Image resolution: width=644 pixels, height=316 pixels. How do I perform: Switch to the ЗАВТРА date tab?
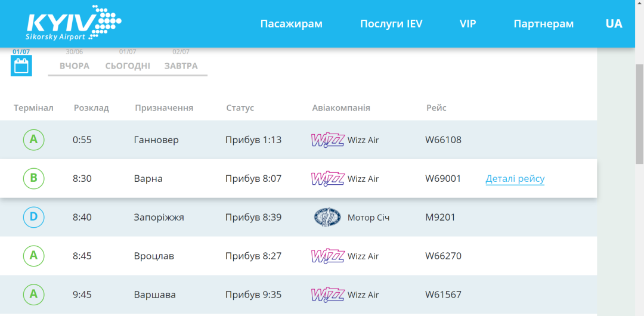181,66
